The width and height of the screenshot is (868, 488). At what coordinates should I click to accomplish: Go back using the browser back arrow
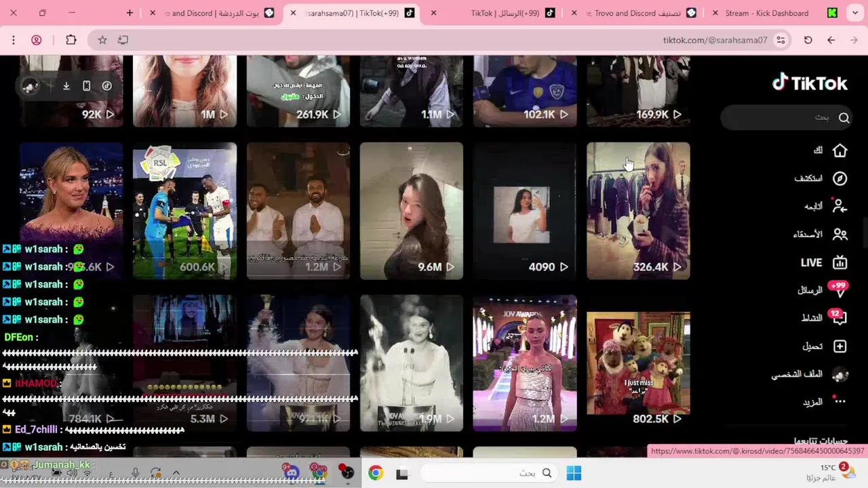(831, 40)
